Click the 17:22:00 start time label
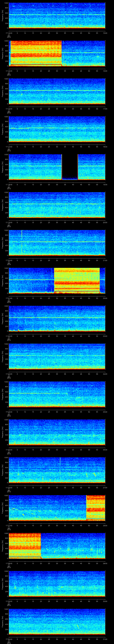The width and height of the screenshot is (114, 644). [x=9, y=336]
